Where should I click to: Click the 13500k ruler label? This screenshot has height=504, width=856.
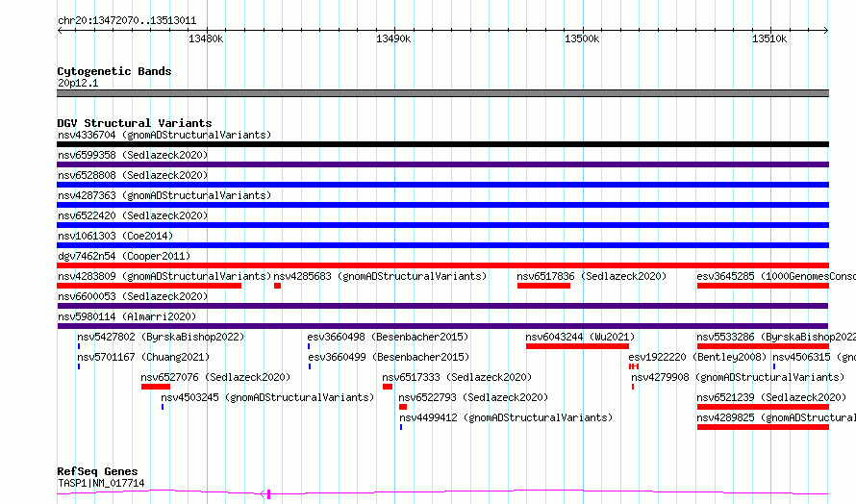coord(582,38)
